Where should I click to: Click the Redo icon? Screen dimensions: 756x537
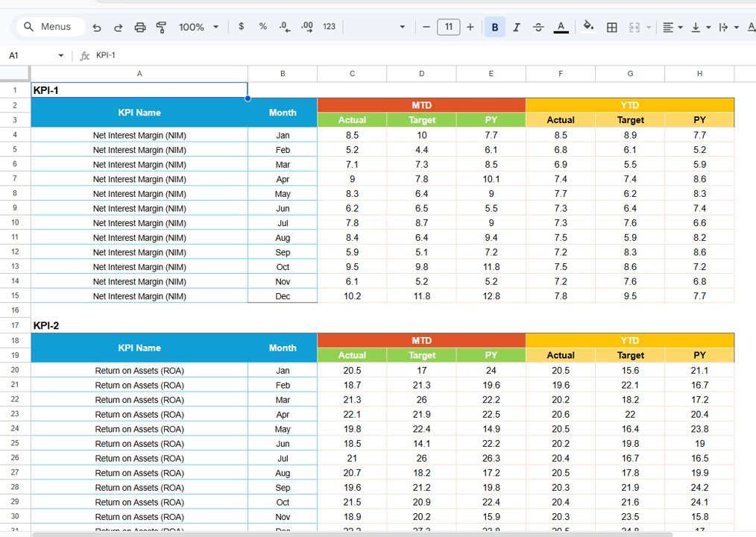[x=118, y=27]
